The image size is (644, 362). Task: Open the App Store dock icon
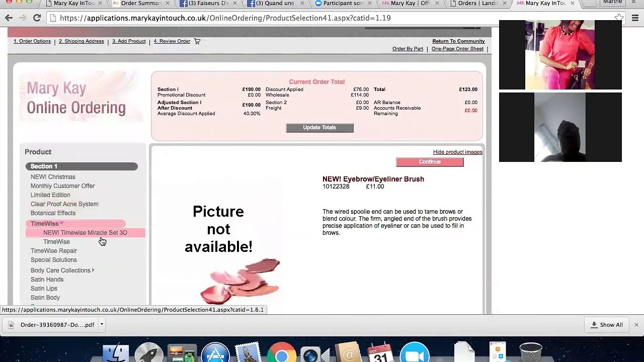point(215,353)
